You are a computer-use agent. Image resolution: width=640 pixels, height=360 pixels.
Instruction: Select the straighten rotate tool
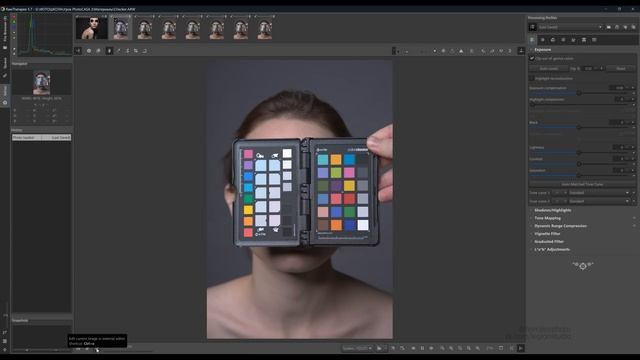coord(144,51)
